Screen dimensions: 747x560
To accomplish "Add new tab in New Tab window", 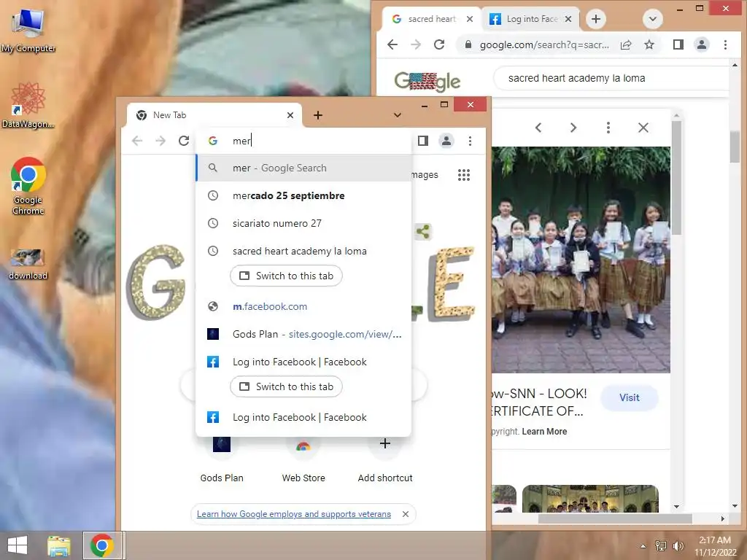I will point(318,115).
